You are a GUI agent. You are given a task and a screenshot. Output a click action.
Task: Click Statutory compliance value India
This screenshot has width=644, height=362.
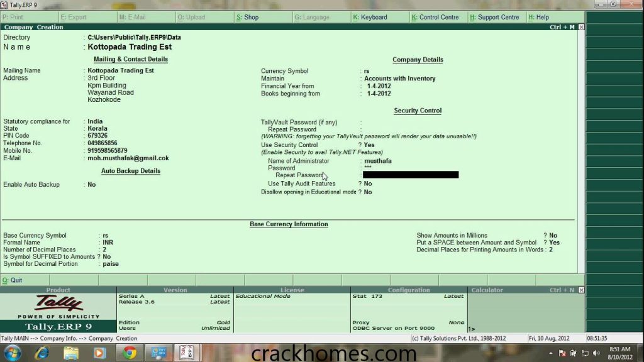(95, 121)
